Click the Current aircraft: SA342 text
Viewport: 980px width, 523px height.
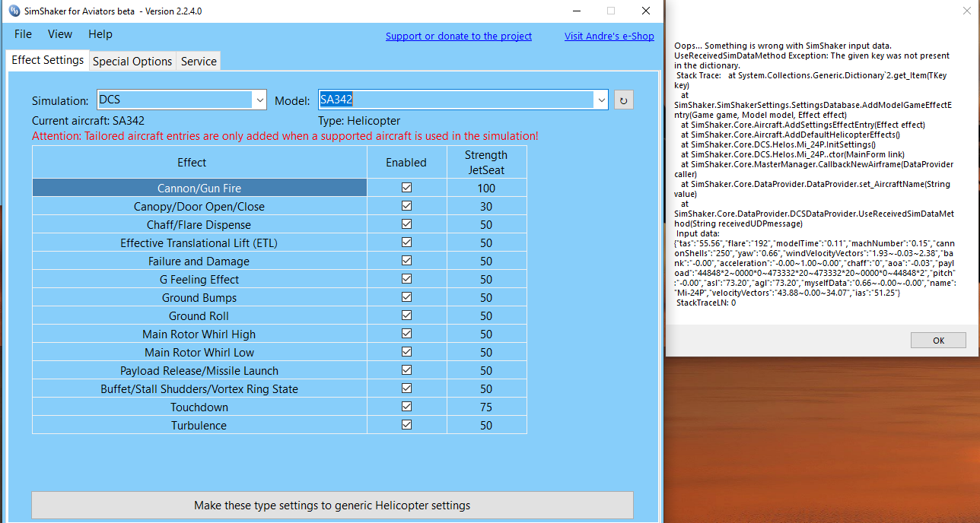coord(88,121)
